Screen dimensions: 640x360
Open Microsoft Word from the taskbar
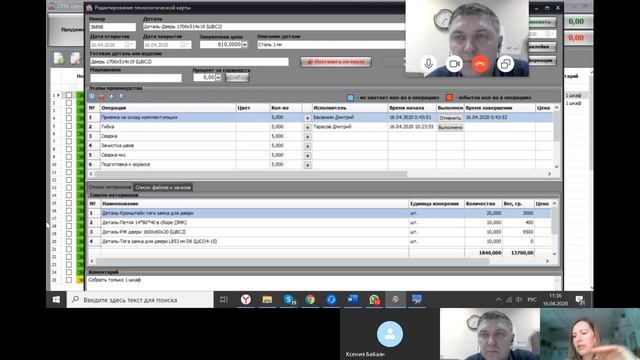pos(353,300)
